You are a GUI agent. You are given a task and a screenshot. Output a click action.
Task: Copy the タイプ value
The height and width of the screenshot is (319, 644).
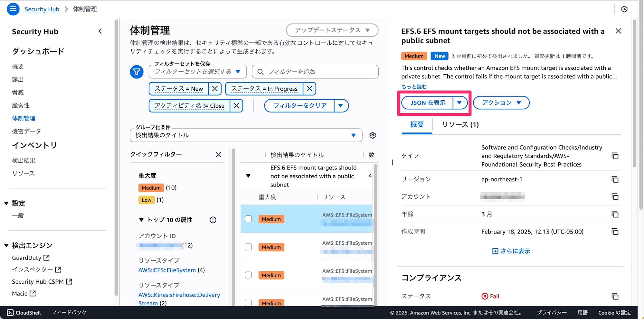tap(615, 156)
